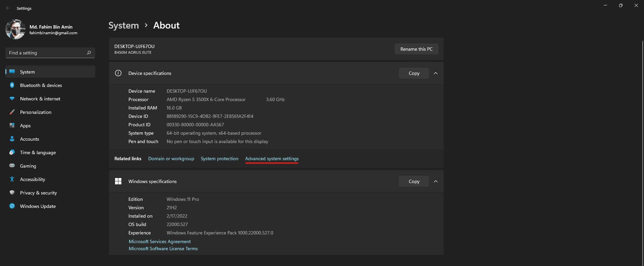Select Windows Update in sidebar
644x266 pixels.
50,206
